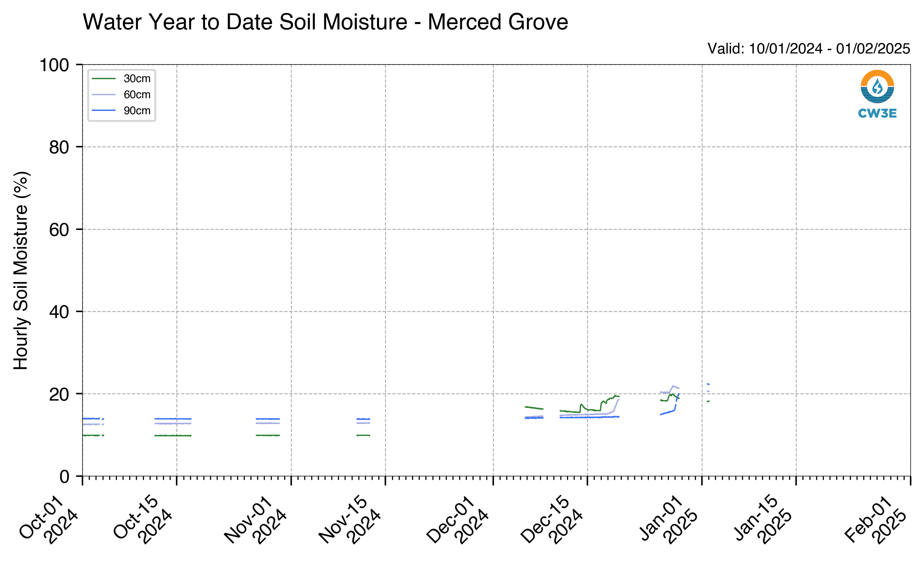Click the 60cm lavender legend line
The width and height of the screenshot is (924, 574).
tap(104, 95)
